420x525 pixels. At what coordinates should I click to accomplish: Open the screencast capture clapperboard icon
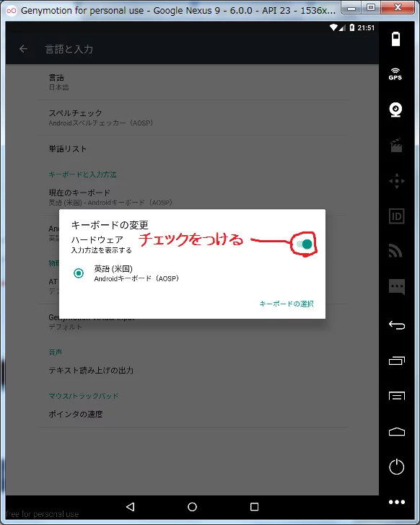click(x=396, y=145)
